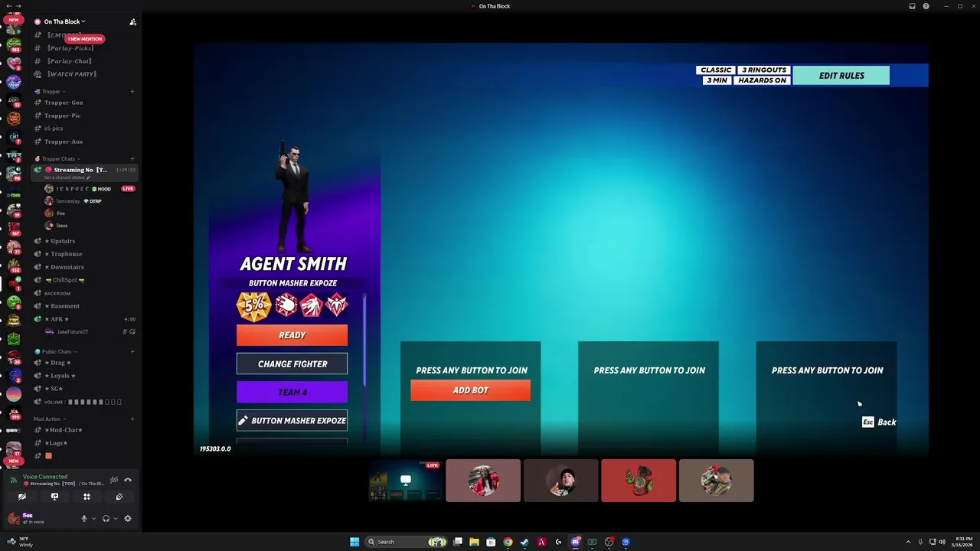The height and width of the screenshot is (551, 980).
Task: Disconnect from voice with the hang-up icon
Action: point(128,480)
